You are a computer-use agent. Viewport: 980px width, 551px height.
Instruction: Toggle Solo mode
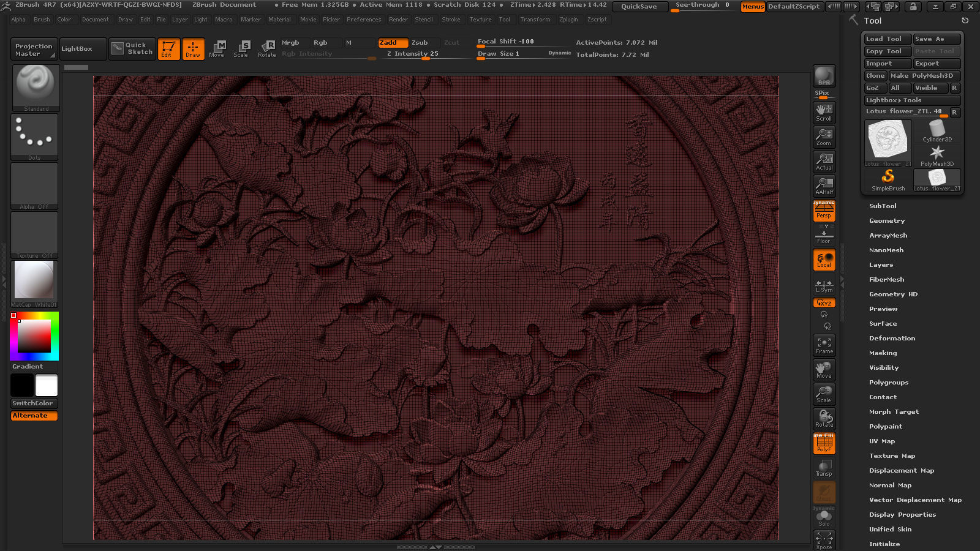[824, 517]
